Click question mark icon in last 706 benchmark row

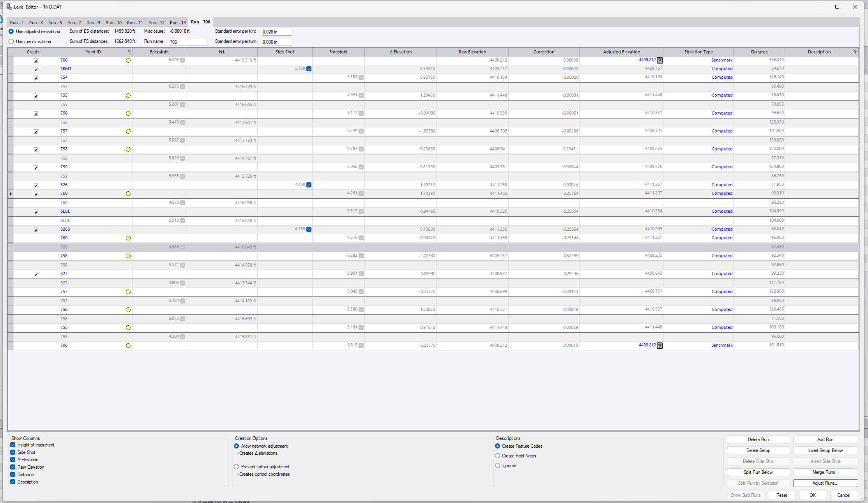pyautogui.click(x=659, y=346)
